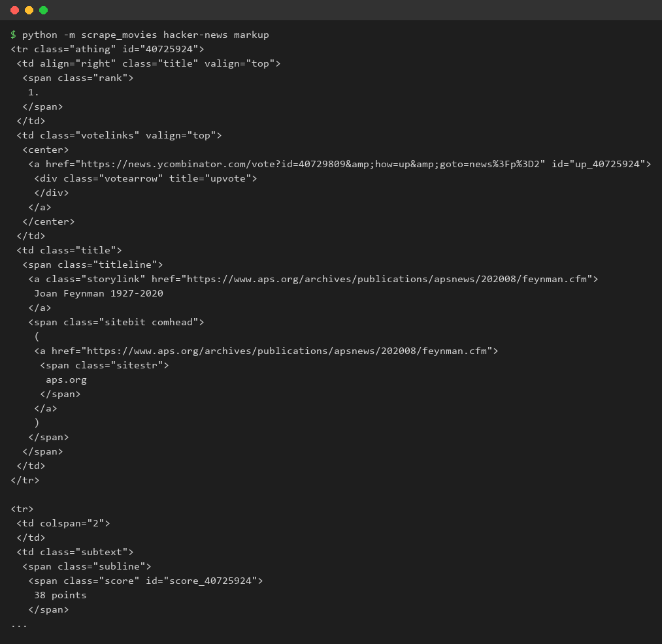
Task: Click the green maximize window button
Action: pos(44,10)
